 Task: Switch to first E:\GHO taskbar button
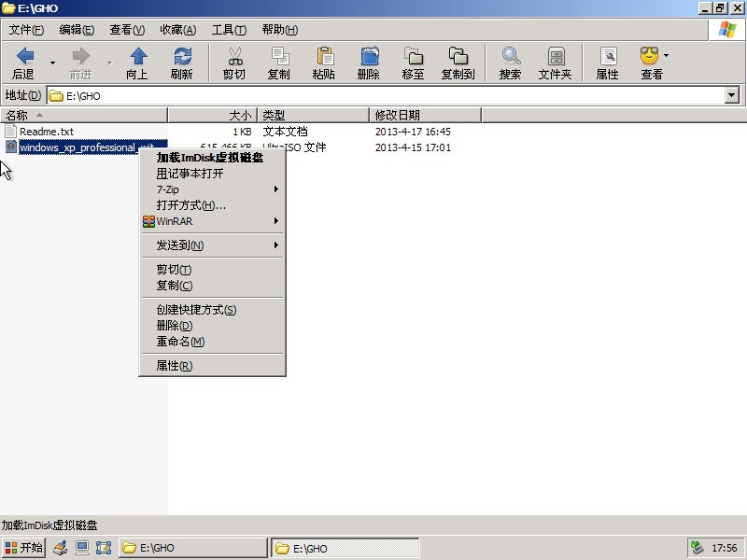(x=192, y=548)
